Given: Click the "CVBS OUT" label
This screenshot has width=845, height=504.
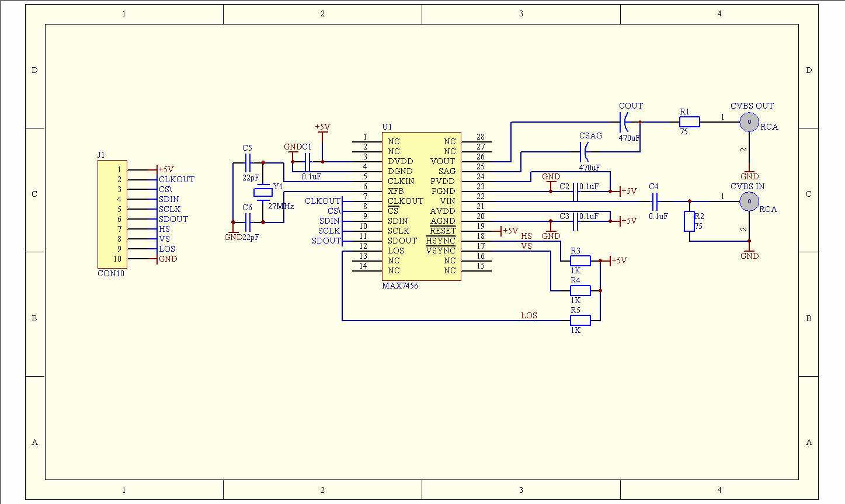Looking at the screenshot, I should [752, 106].
